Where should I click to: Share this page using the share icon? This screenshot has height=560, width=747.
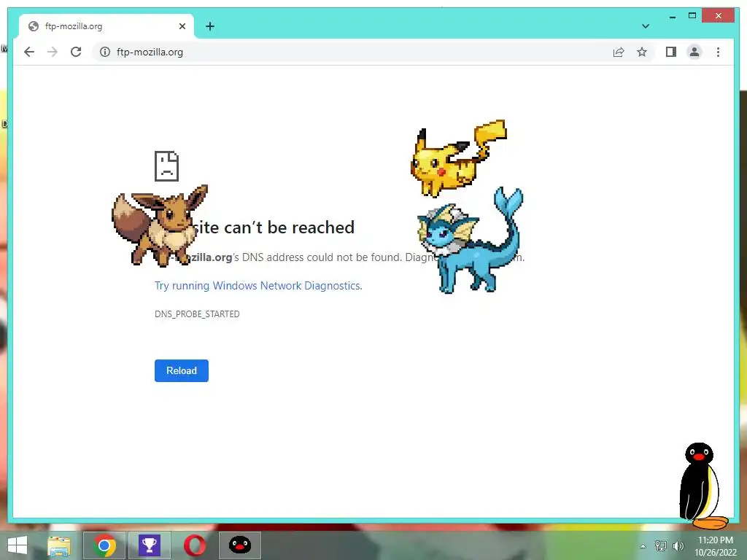pos(619,52)
